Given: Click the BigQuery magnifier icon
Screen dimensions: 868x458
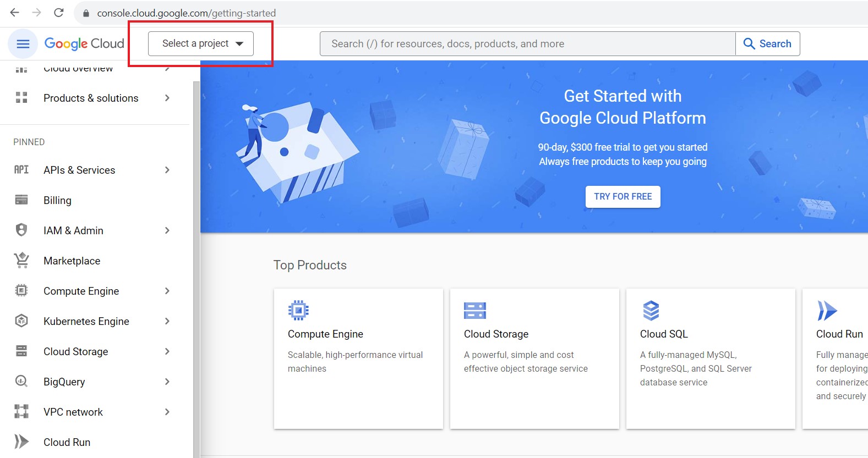Looking at the screenshot, I should (21, 381).
